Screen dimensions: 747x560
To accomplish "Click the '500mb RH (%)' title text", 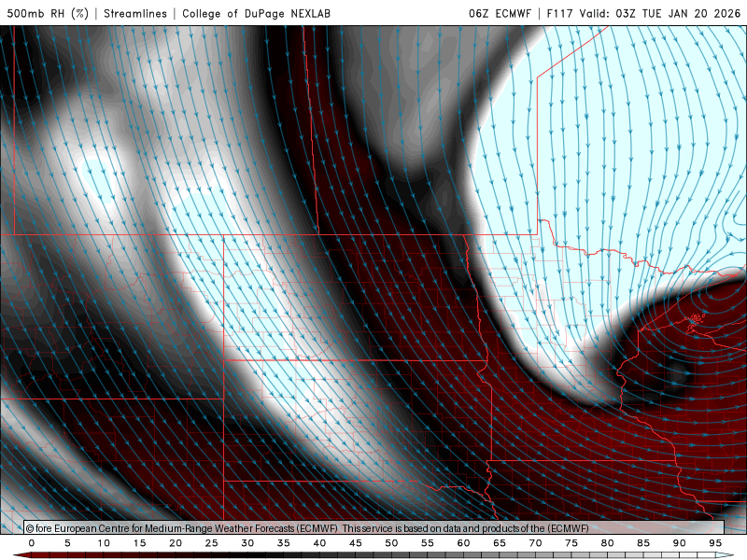I will coord(48,13).
